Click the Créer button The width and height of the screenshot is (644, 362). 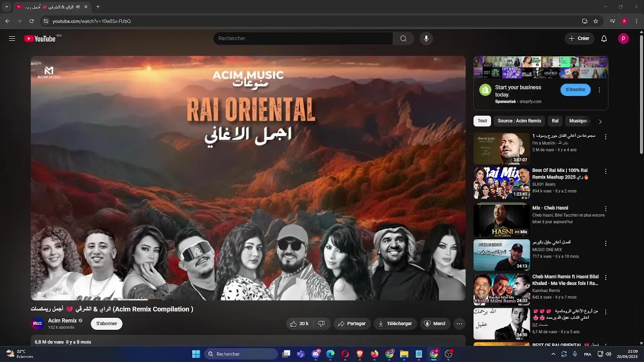(x=579, y=39)
